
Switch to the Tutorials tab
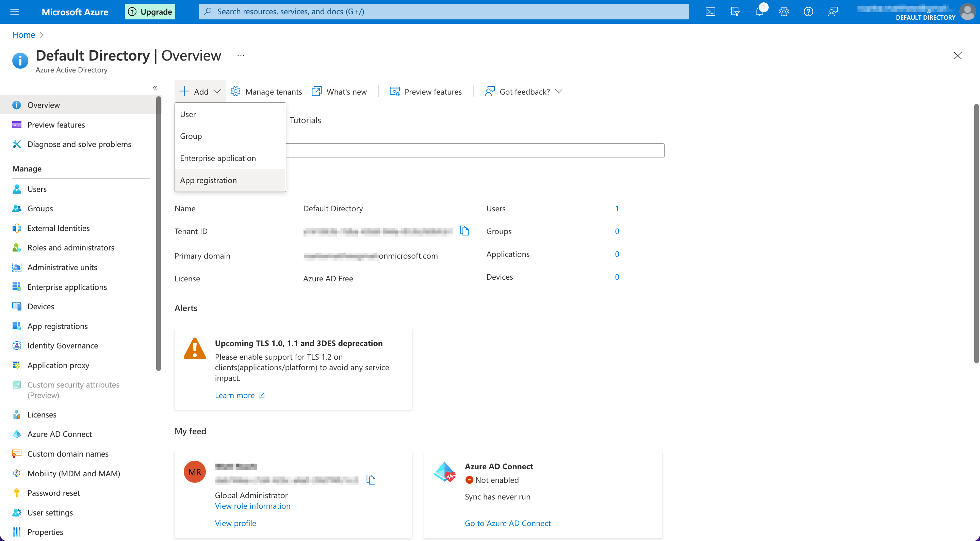[305, 120]
